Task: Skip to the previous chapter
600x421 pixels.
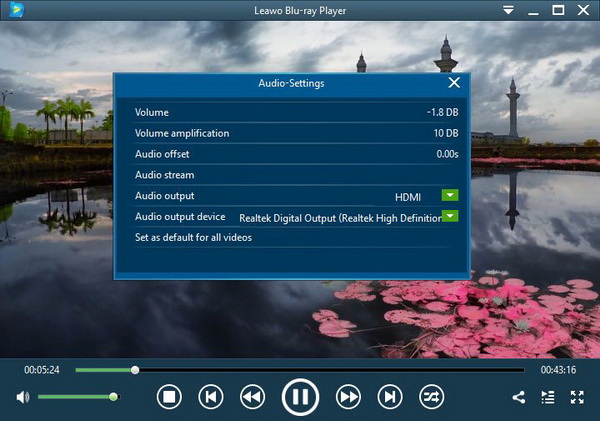Action: (x=210, y=397)
